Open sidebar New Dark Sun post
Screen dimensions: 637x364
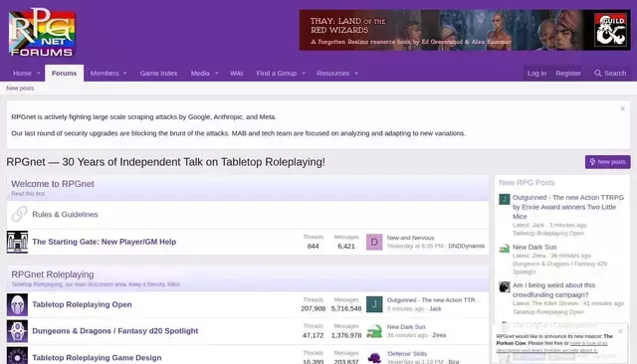pyautogui.click(x=534, y=247)
